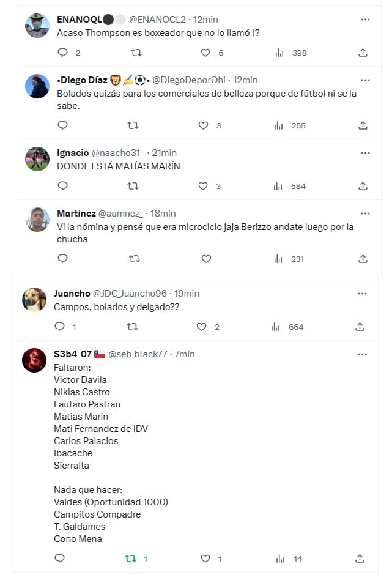The width and height of the screenshot is (392, 583).
Task: Undo retweet on S3b4_07's tweet
Action: (130, 559)
